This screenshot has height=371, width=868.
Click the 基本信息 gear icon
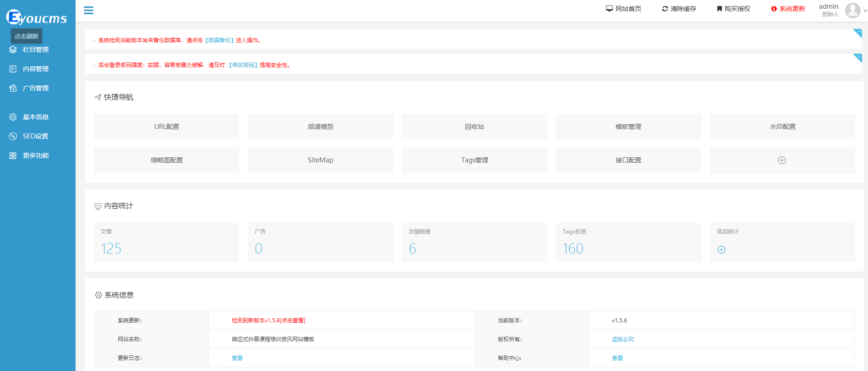(x=13, y=117)
